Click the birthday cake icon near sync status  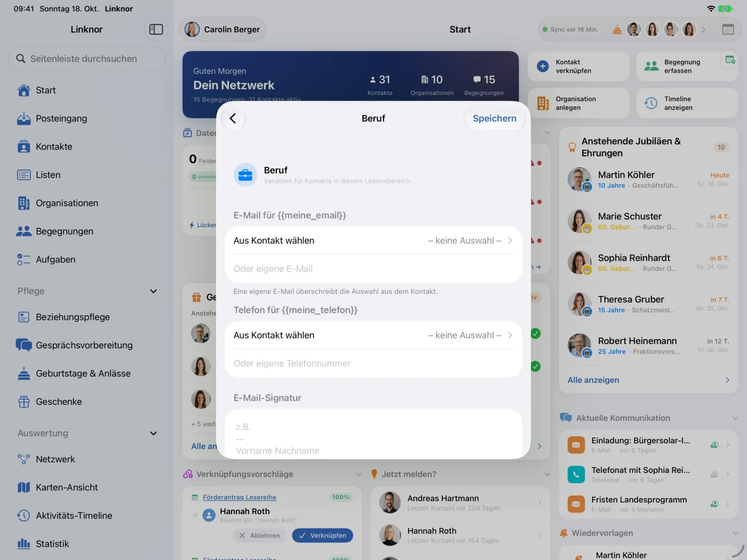tap(617, 29)
